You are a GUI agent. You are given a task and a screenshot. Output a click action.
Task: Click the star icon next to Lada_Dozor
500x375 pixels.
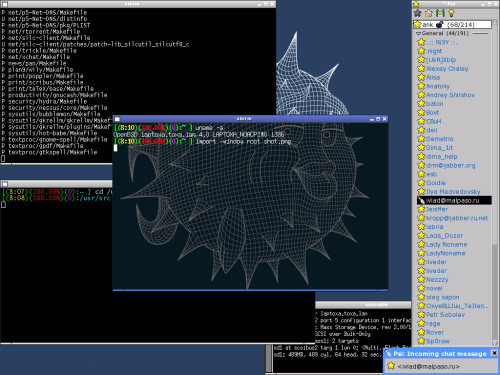click(x=421, y=235)
